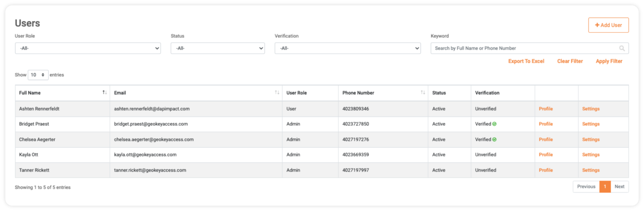The width and height of the screenshot is (644, 211).
Task: Open the Verification filter dropdown
Action: click(x=348, y=48)
